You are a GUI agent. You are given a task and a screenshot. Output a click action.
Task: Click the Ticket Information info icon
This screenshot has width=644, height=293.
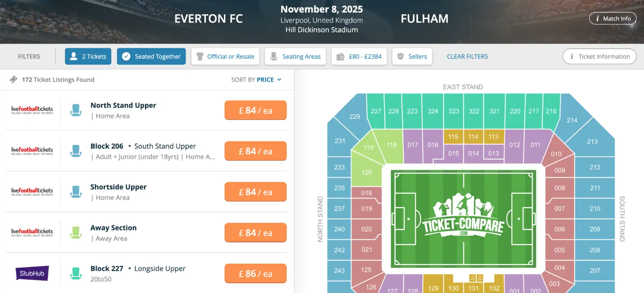(572, 56)
